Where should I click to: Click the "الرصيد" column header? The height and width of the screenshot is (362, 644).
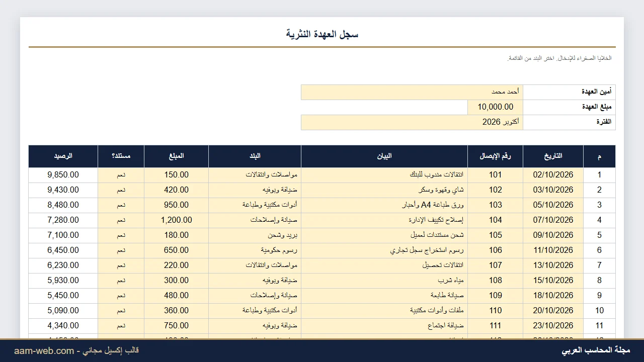click(x=63, y=156)
